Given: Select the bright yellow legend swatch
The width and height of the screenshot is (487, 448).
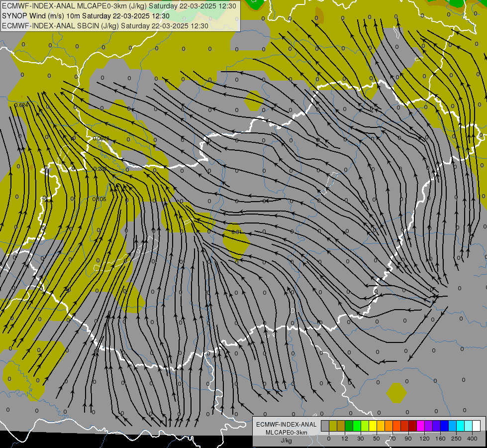Looking at the screenshot, I should point(373,426).
